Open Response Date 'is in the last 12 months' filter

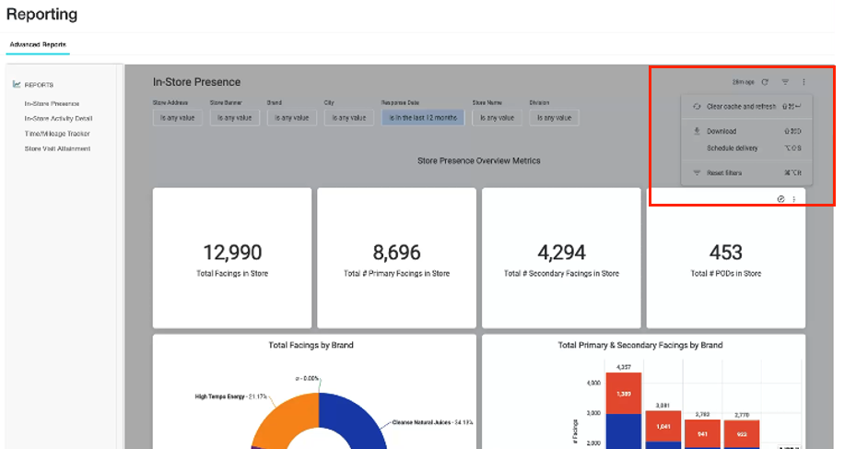click(423, 117)
